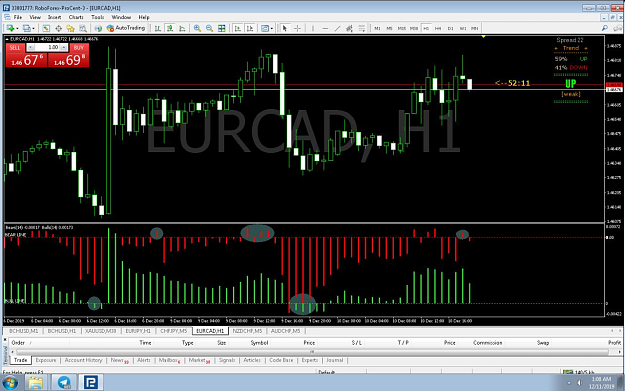Viewport: 625px width, 391px height.
Task: Open dropdown arrow next to Templates icon
Action: point(271,29)
